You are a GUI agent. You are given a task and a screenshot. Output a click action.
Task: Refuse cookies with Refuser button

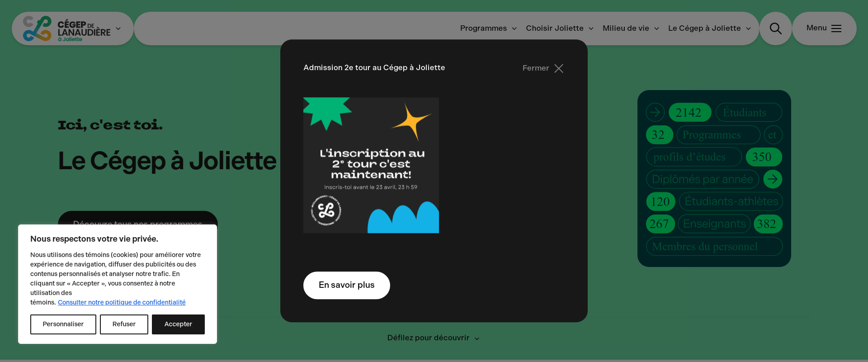coord(124,324)
